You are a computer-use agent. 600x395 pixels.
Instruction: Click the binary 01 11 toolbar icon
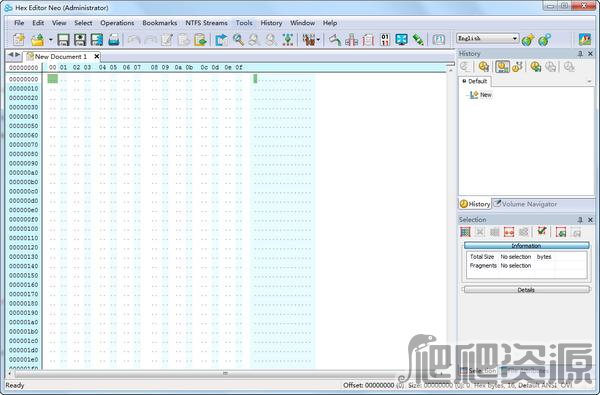pyautogui.click(x=385, y=39)
